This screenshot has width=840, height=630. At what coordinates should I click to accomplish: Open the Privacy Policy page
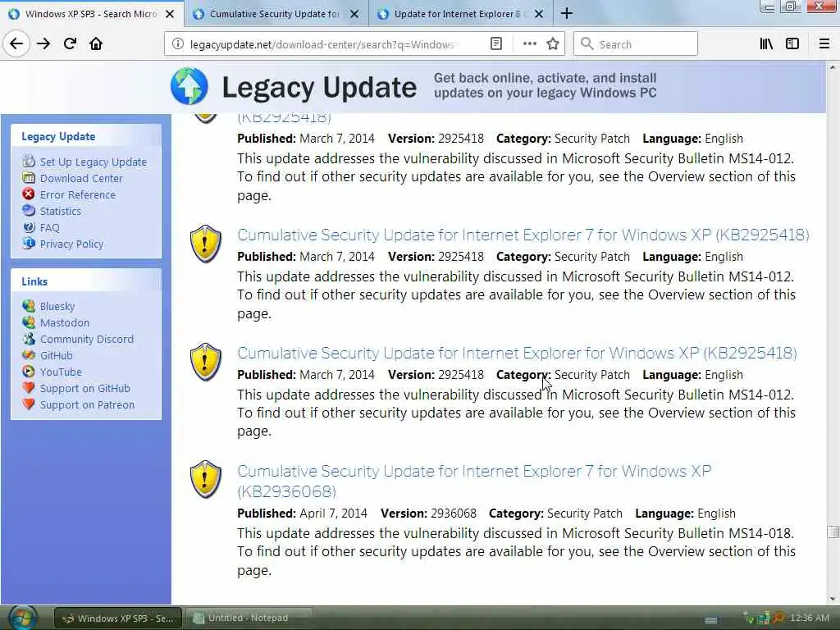[x=72, y=244]
